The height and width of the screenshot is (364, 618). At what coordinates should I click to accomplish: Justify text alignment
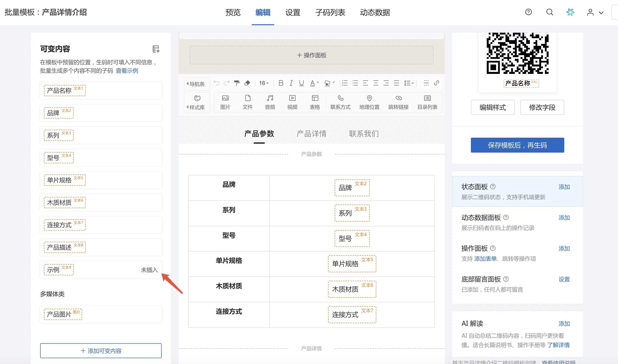(397, 83)
